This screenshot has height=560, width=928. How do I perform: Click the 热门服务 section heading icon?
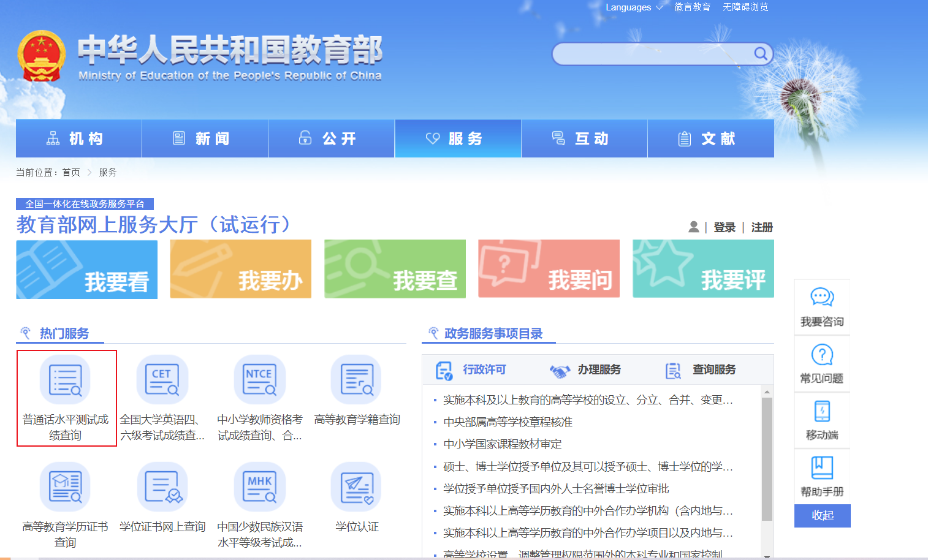tap(25, 333)
